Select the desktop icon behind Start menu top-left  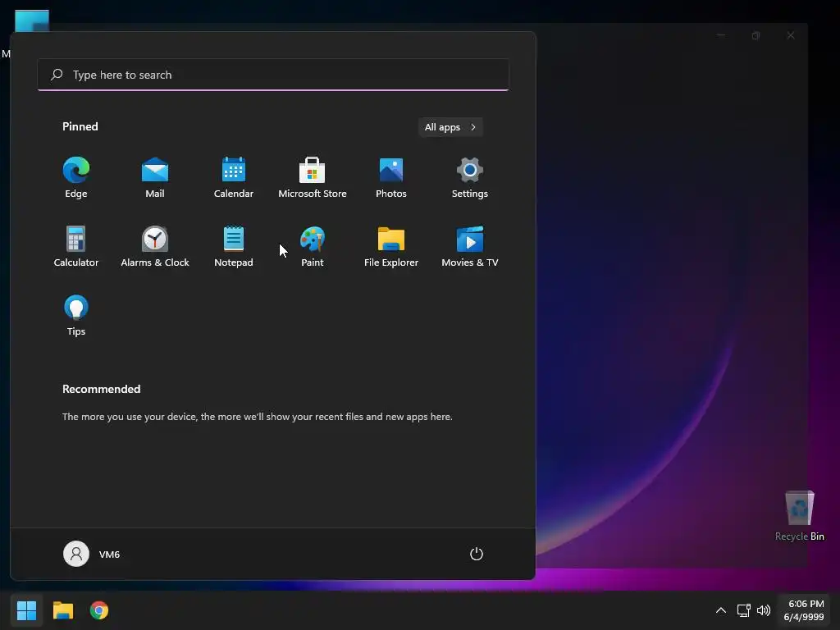(x=32, y=21)
